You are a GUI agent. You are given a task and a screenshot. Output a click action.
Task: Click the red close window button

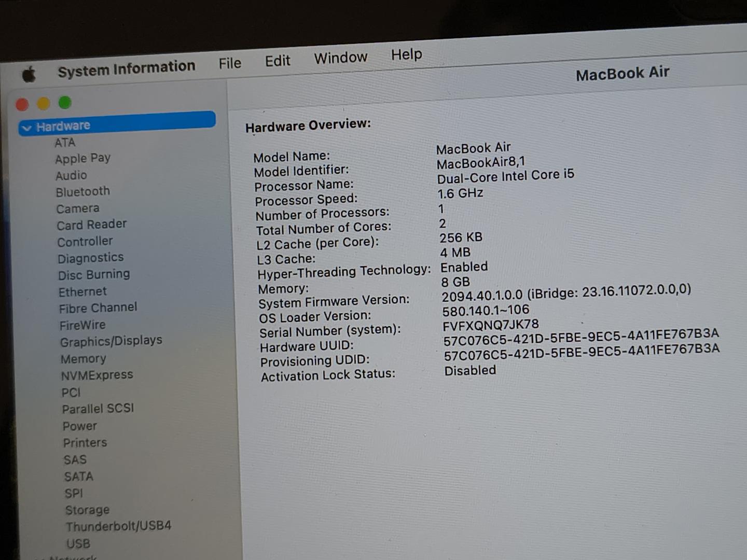22,105
